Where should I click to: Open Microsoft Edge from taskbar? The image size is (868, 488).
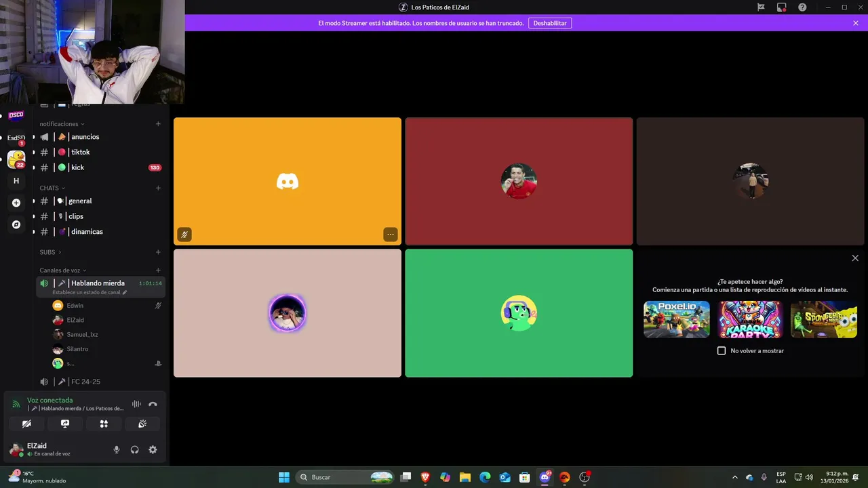tap(485, 477)
